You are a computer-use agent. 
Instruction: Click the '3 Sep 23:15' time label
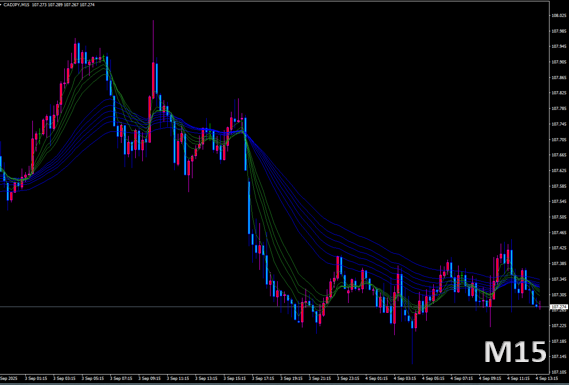tap(349, 378)
